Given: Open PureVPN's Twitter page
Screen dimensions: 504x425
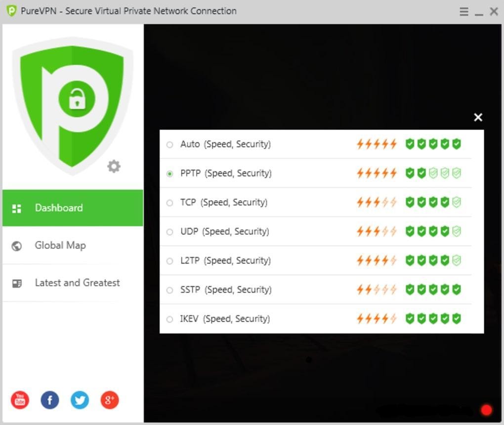Looking at the screenshot, I should pyautogui.click(x=80, y=400).
